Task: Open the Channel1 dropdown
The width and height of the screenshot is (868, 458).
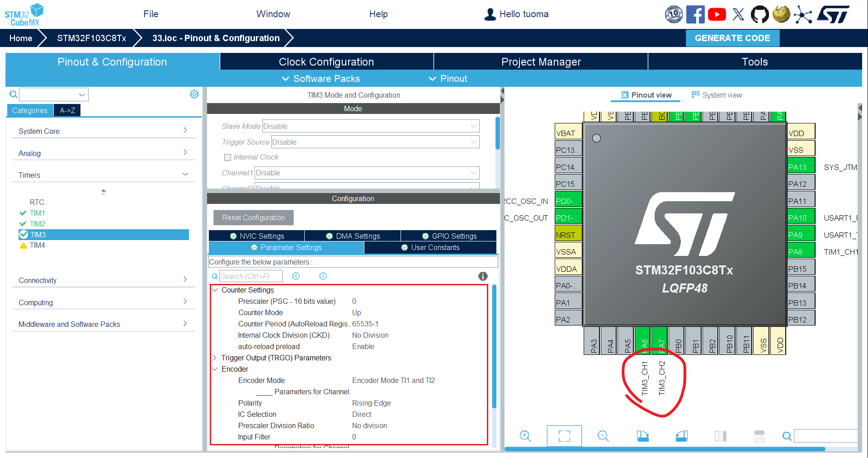Action: coord(367,173)
